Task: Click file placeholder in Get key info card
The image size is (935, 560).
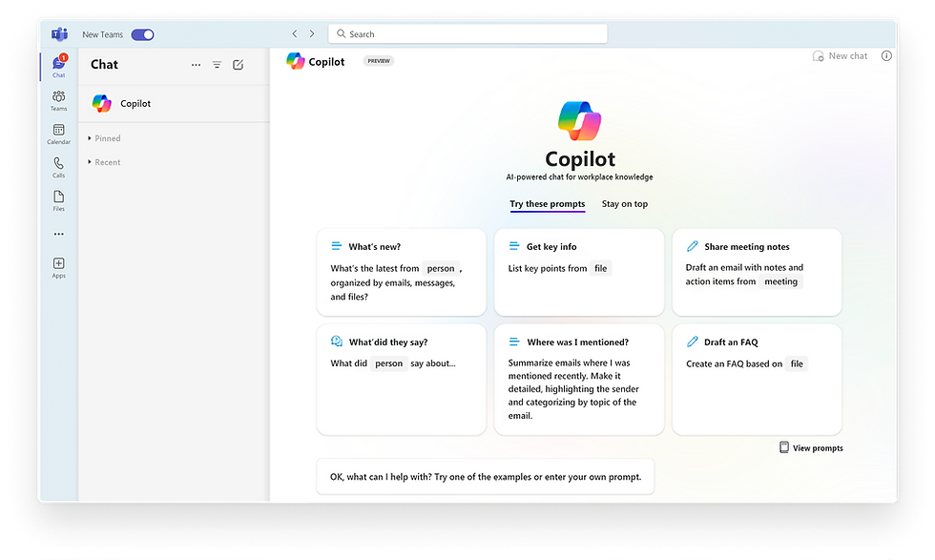Action: tap(600, 268)
